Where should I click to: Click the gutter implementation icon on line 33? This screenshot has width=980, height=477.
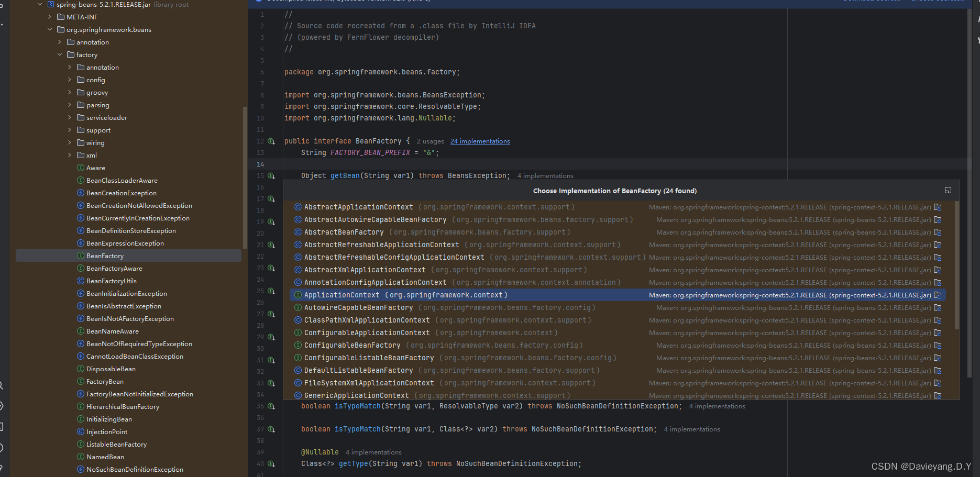click(271, 383)
